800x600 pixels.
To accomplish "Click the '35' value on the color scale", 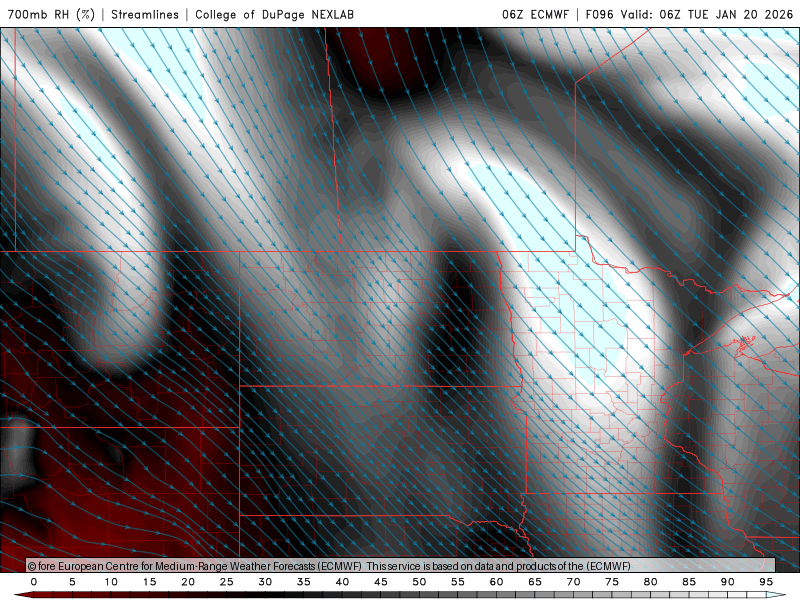I will (x=304, y=582).
